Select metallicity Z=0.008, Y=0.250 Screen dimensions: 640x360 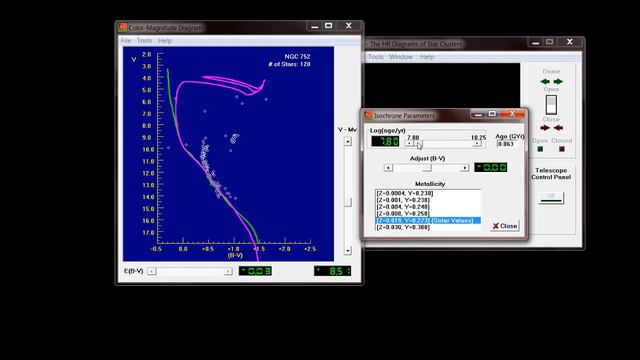click(427, 213)
